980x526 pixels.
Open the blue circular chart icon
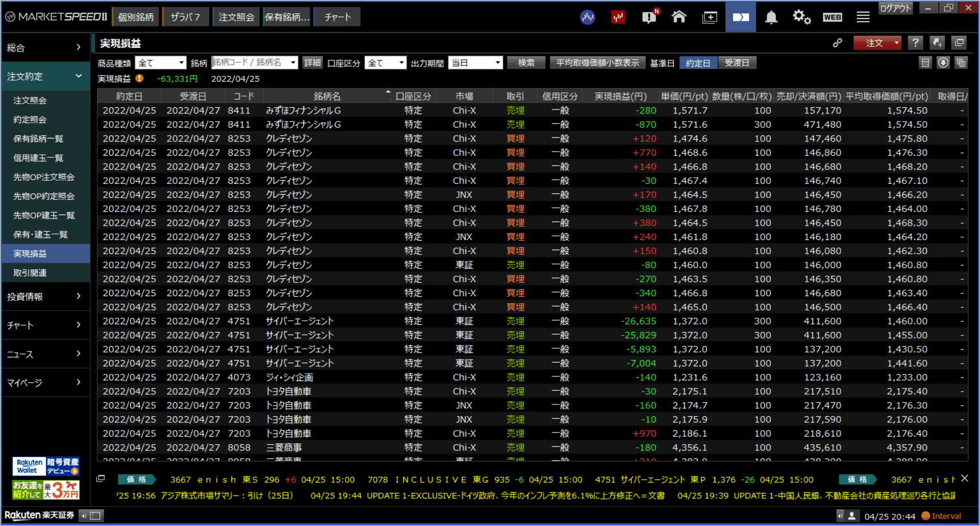[x=587, y=17]
